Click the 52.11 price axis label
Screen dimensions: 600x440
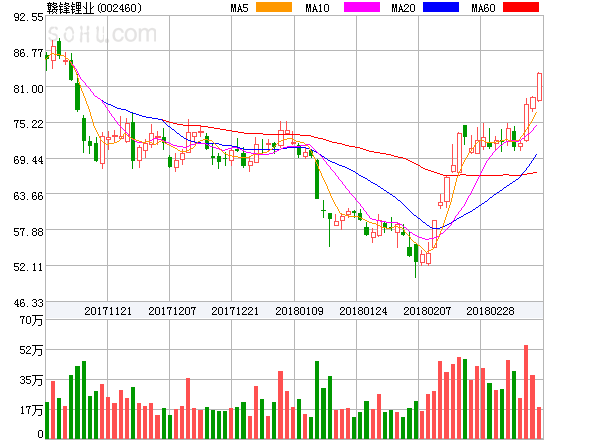pyautogui.click(x=28, y=267)
